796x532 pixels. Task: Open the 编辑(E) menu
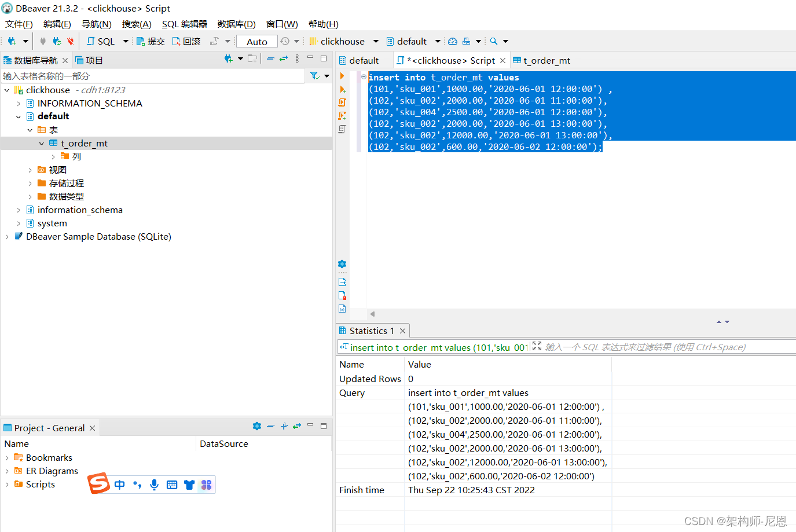click(57, 24)
